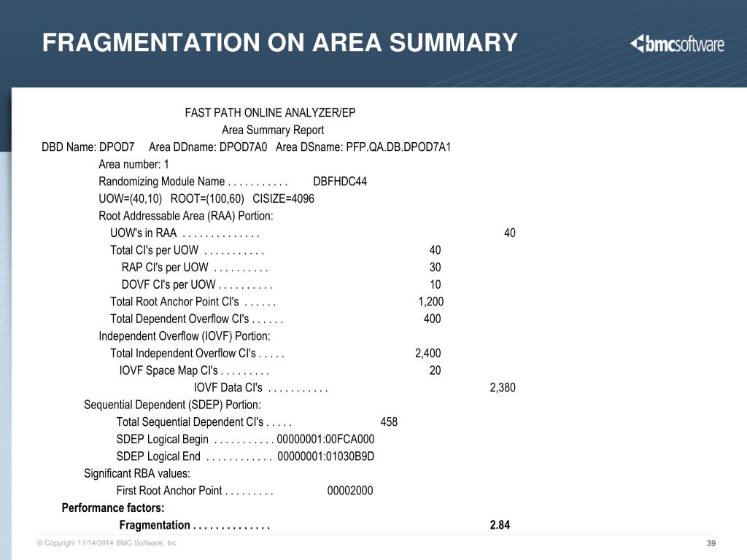Image resolution: width=747 pixels, height=560 pixels.
Task: Click "IOVF Space Map CI's" label
Action: 169,370
